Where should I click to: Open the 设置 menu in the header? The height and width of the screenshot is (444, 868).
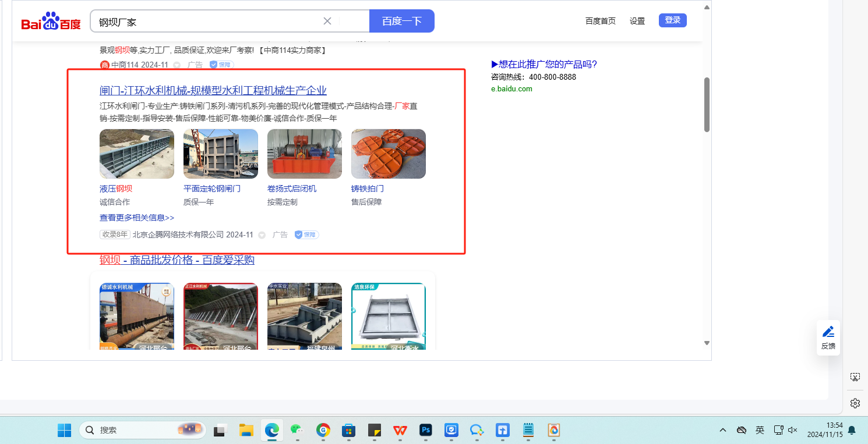pyautogui.click(x=637, y=21)
